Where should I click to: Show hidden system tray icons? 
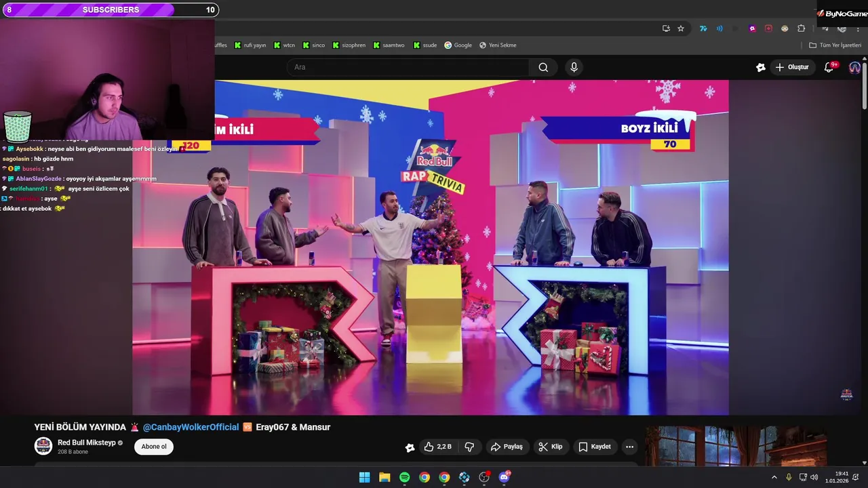[x=774, y=477]
